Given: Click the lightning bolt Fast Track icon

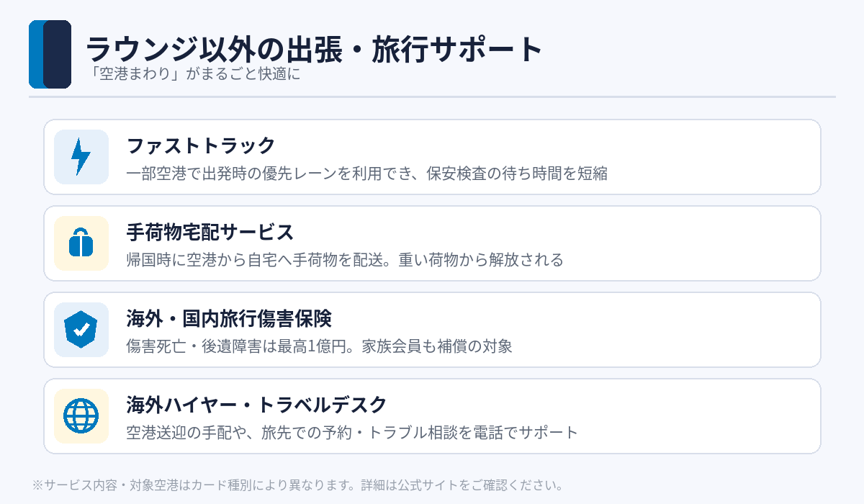Looking at the screenshot, I should [81, 157].
